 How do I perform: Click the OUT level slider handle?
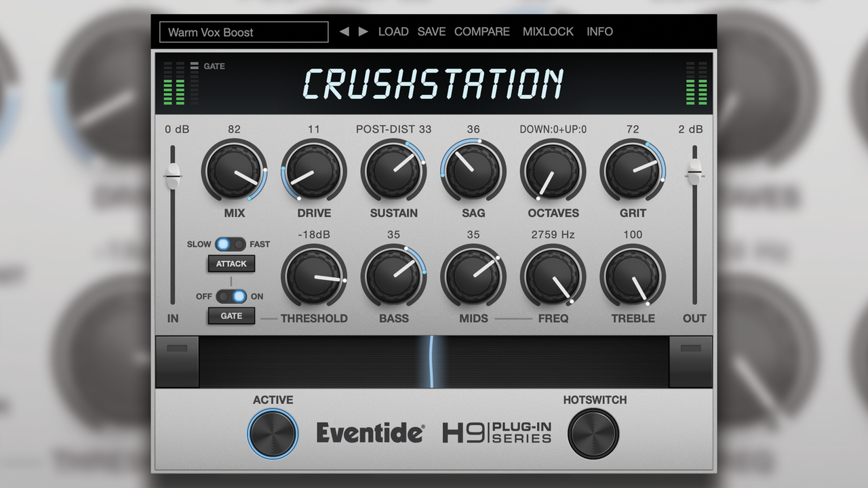(694, 172)
